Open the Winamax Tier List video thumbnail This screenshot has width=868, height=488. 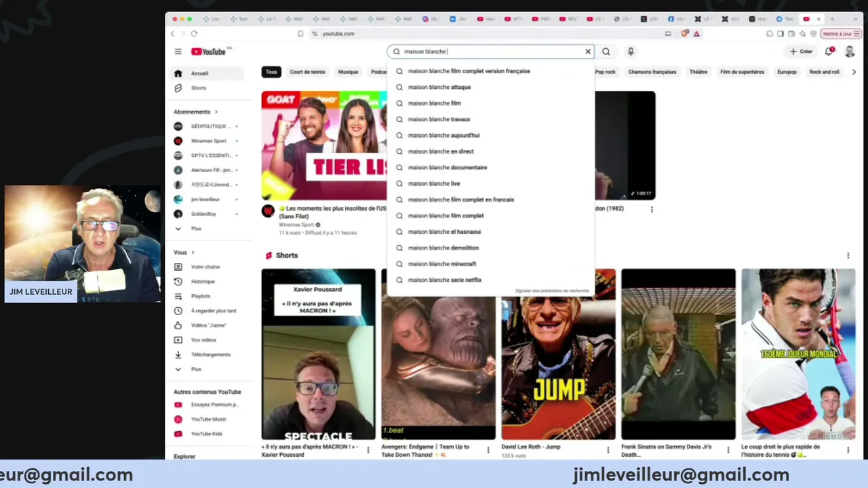(324, 146)
